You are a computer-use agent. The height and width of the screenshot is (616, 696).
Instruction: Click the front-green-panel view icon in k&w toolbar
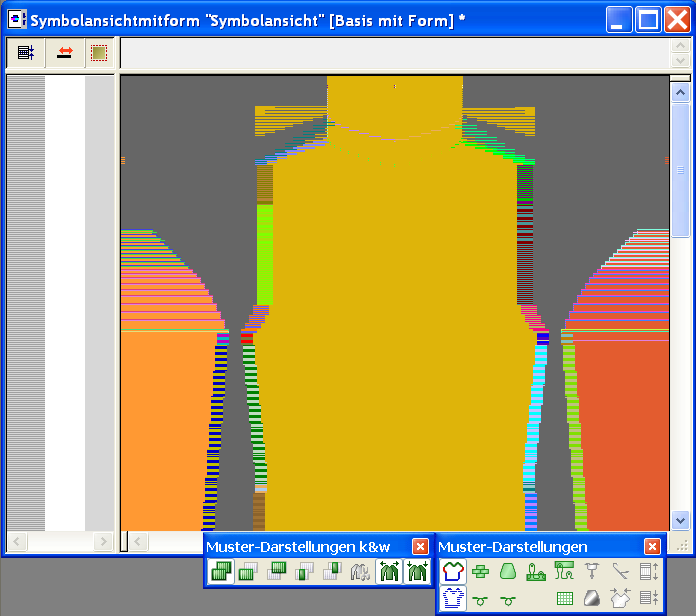coord(249,572)
